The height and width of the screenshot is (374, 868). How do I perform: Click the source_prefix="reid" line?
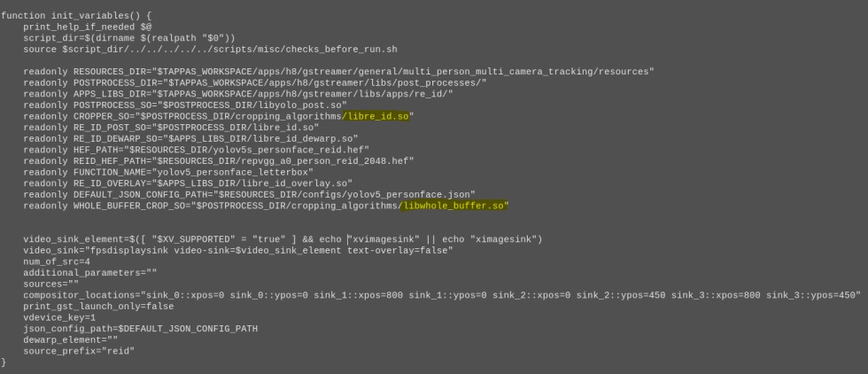[79, 351]
